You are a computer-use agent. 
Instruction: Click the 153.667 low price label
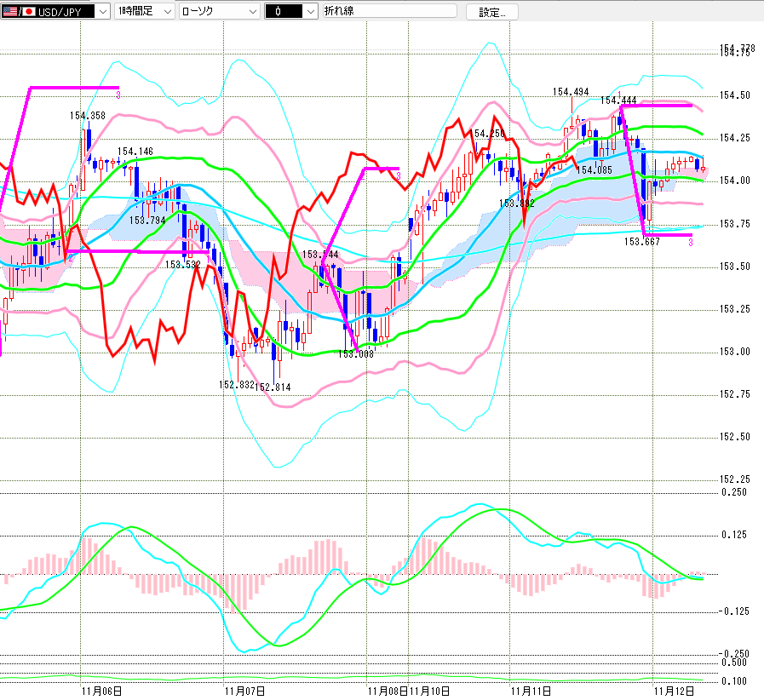(x=642, y=241)
